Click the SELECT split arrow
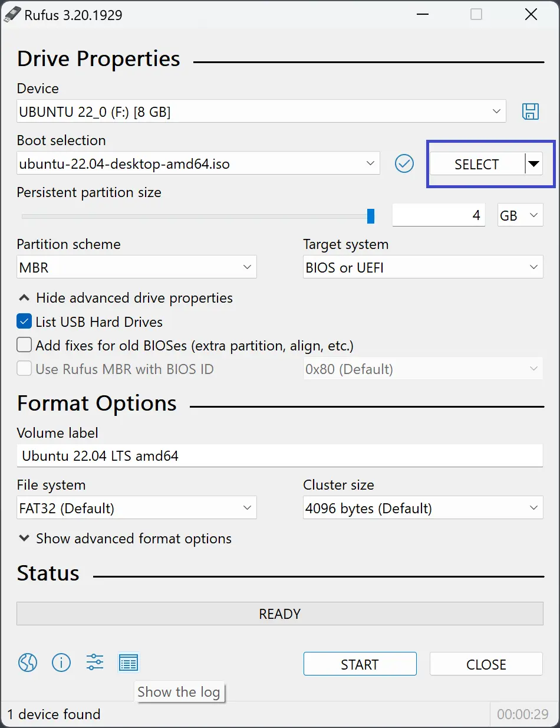 pyautogui.click(x=534, y=165)
